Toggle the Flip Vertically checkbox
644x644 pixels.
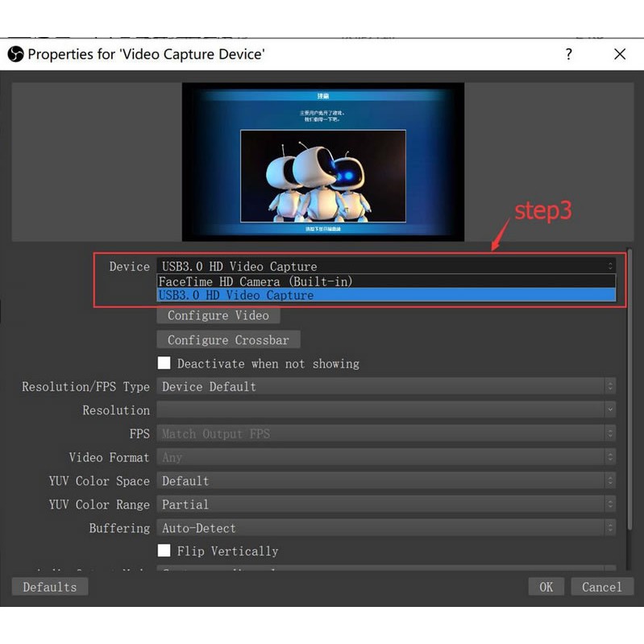pos(164,551)
